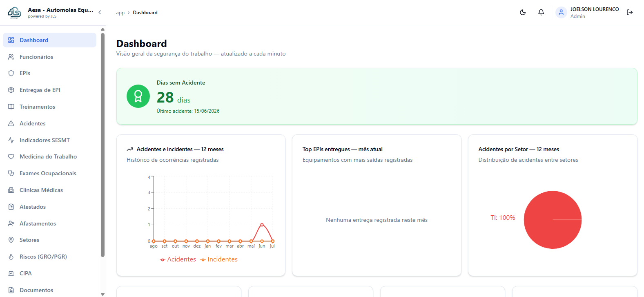
Task: Click the Treinamentos book icon
Action: pyautogui.click(x=11, y=107)
